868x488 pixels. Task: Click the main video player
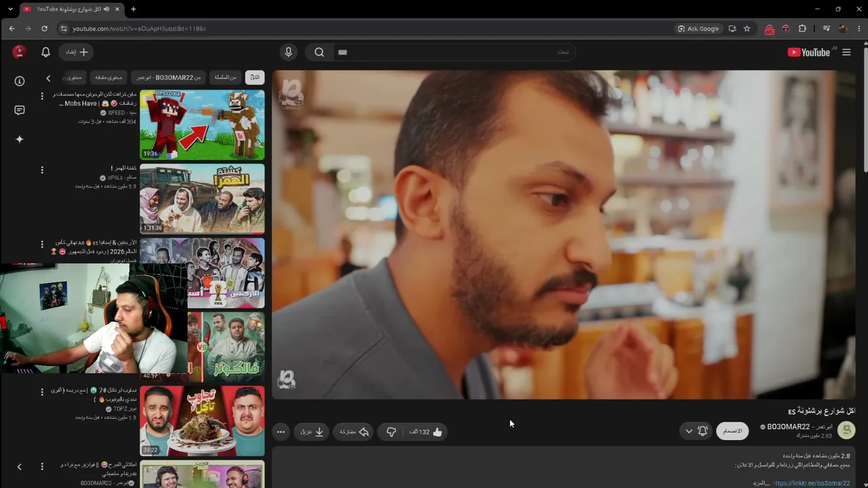[564, 235]
